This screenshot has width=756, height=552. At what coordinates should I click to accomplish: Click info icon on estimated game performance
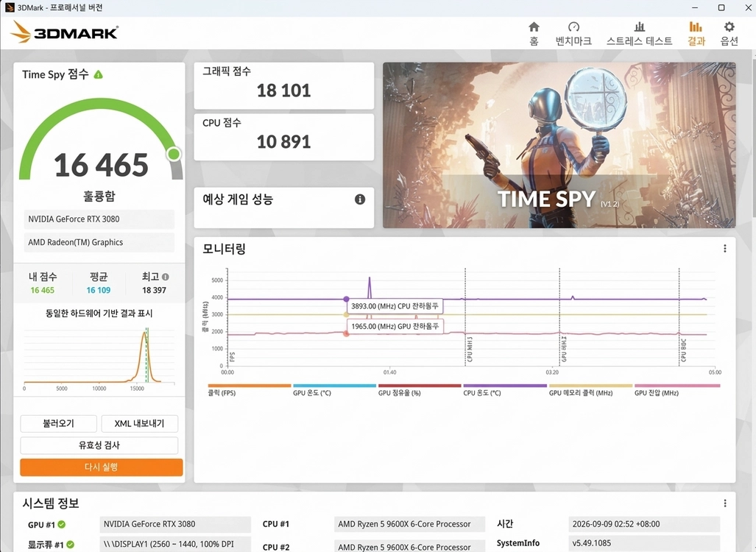coord(360,199)
